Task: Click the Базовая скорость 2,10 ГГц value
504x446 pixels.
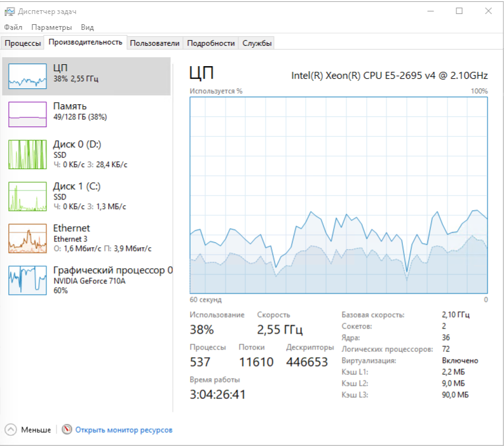Action: tap(456, 314)
